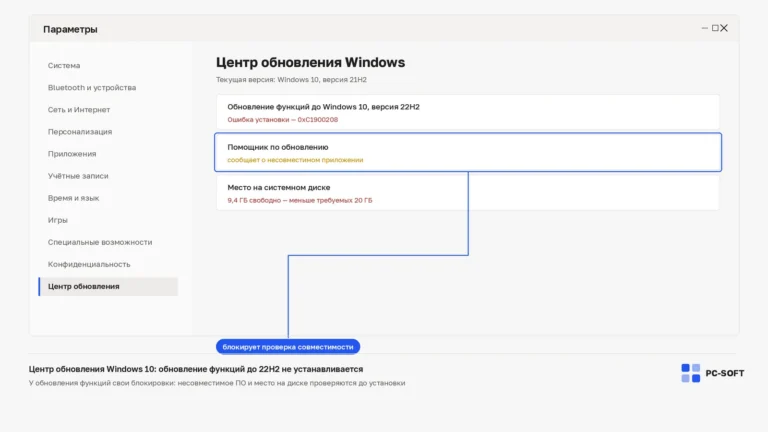Click the PC-SOFT logo icon

pos(691,373)
